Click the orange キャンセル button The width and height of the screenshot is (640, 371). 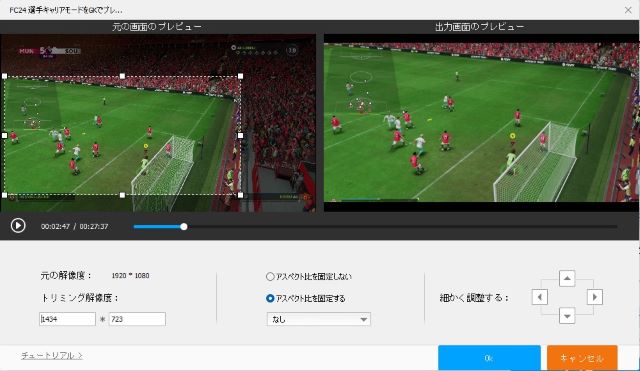coord(582,358)
